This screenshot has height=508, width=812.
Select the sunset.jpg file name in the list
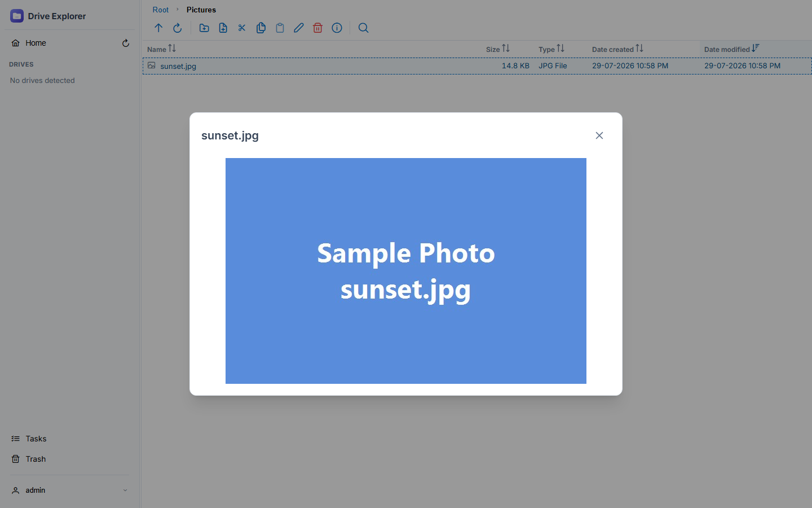coord(178,66)
